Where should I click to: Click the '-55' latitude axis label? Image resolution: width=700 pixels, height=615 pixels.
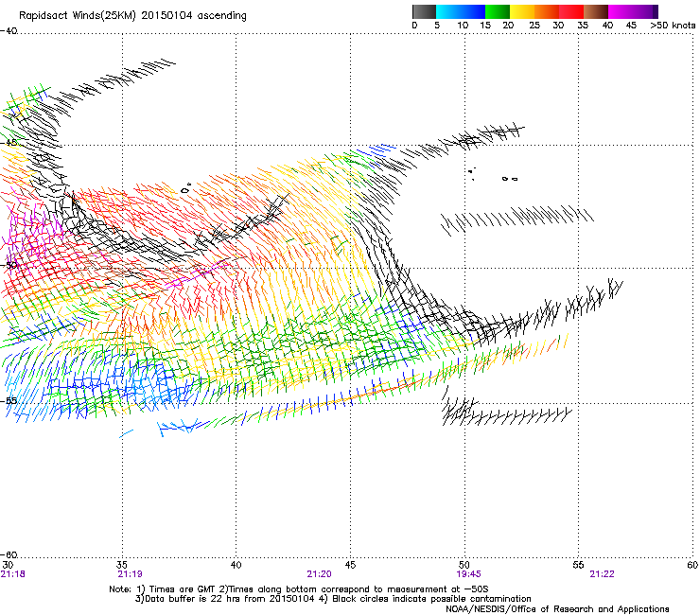(9, 400)
